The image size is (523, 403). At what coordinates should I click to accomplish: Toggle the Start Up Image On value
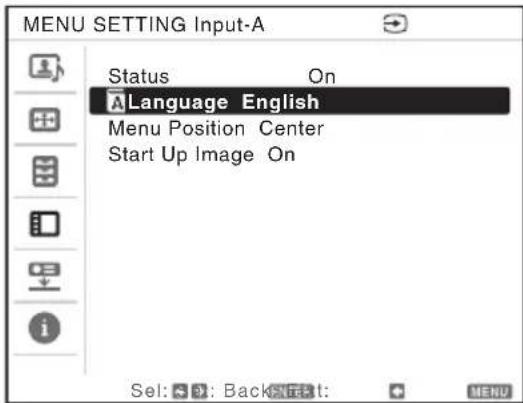coord(282,155)
